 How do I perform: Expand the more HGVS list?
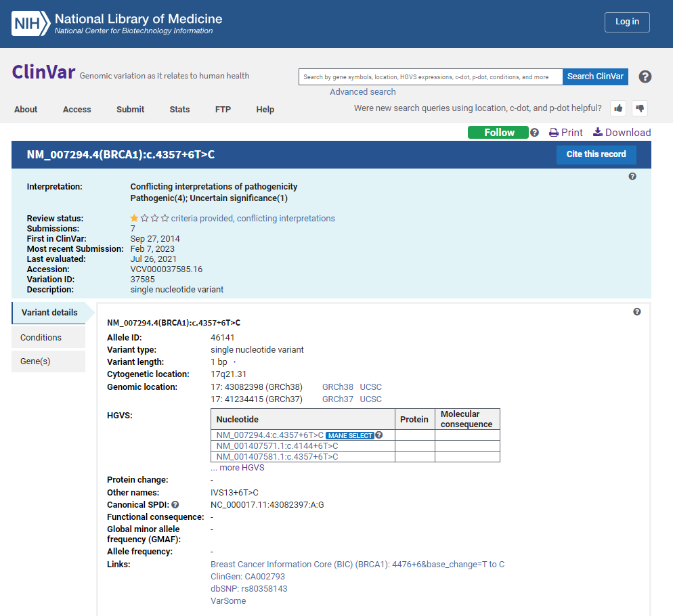pyautogui.click(x=237, y=468)
